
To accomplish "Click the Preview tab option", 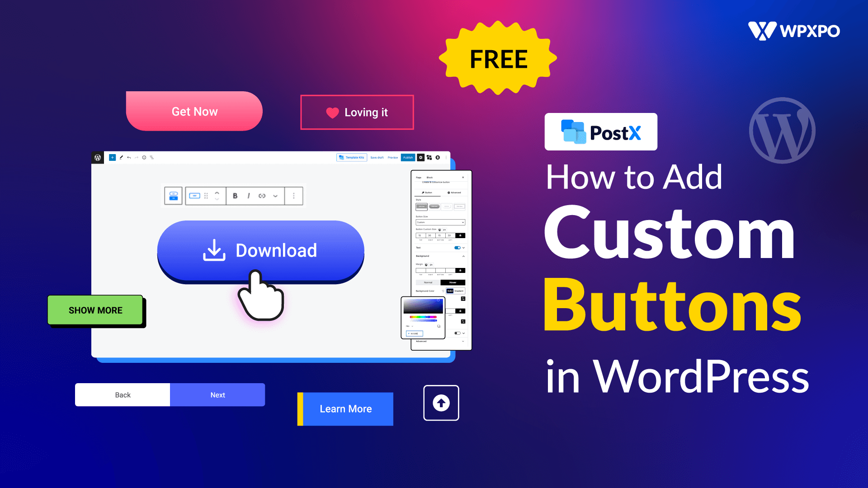I will [392, 157].
